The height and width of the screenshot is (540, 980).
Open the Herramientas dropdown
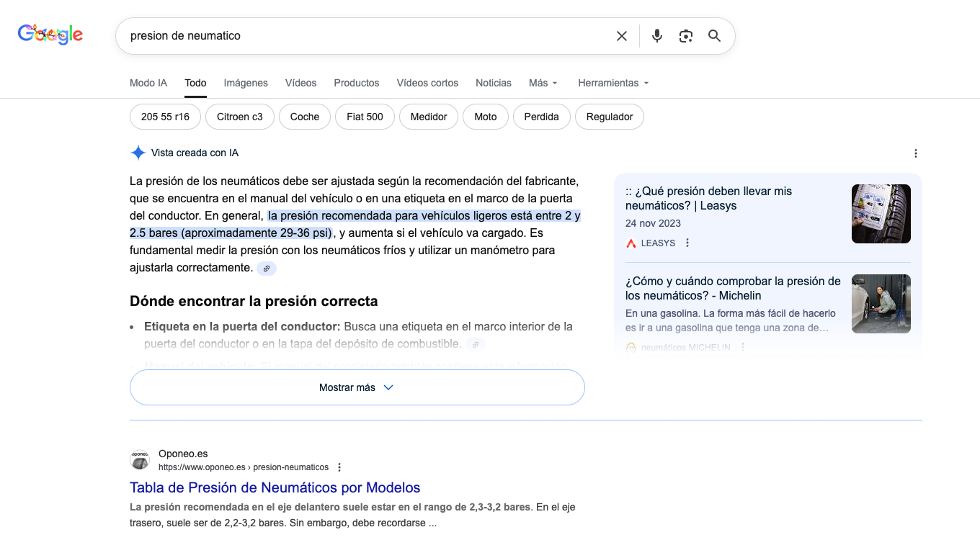[x=613, y=83]
